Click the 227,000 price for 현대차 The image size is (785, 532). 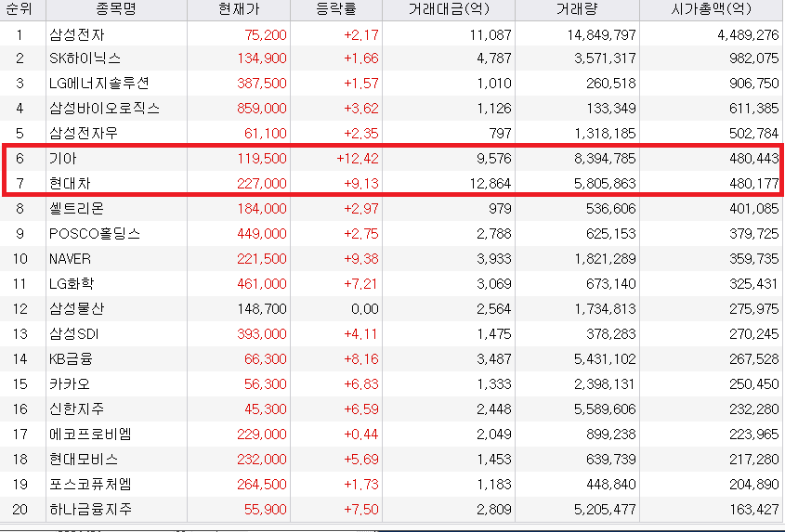point(262,184)
